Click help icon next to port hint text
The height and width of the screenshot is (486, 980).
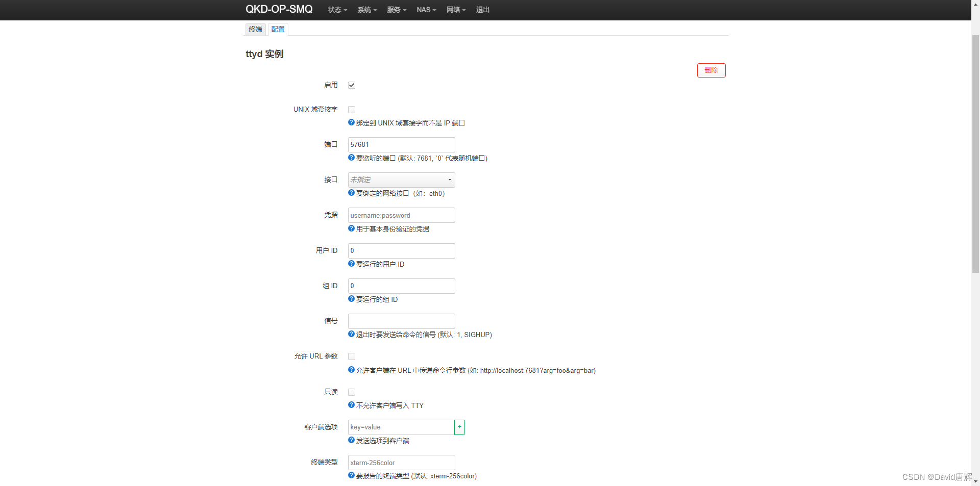[351, 158]
